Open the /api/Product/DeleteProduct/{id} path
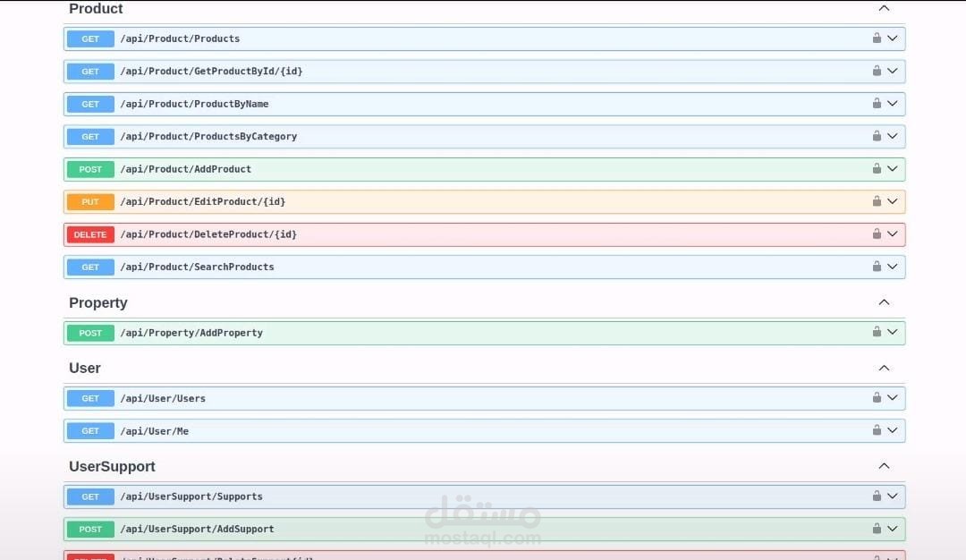 [x=208, y=234]
